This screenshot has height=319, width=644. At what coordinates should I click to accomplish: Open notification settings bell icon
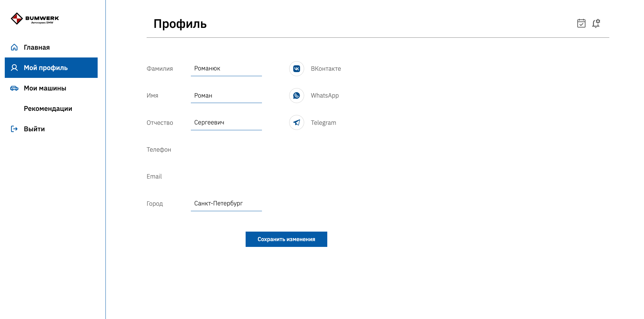(x=596, y=23)
